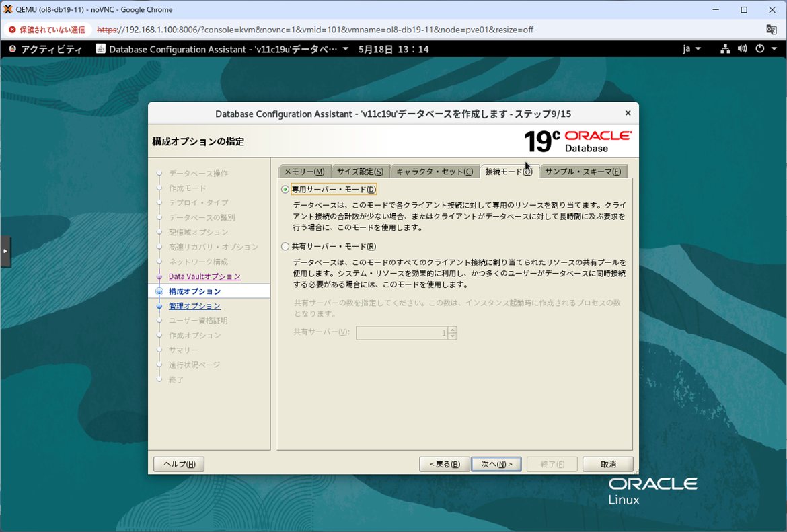Click the 記憶域オプション step label
The height and width of the screenshot is (532, 787).
click(198, 232)
